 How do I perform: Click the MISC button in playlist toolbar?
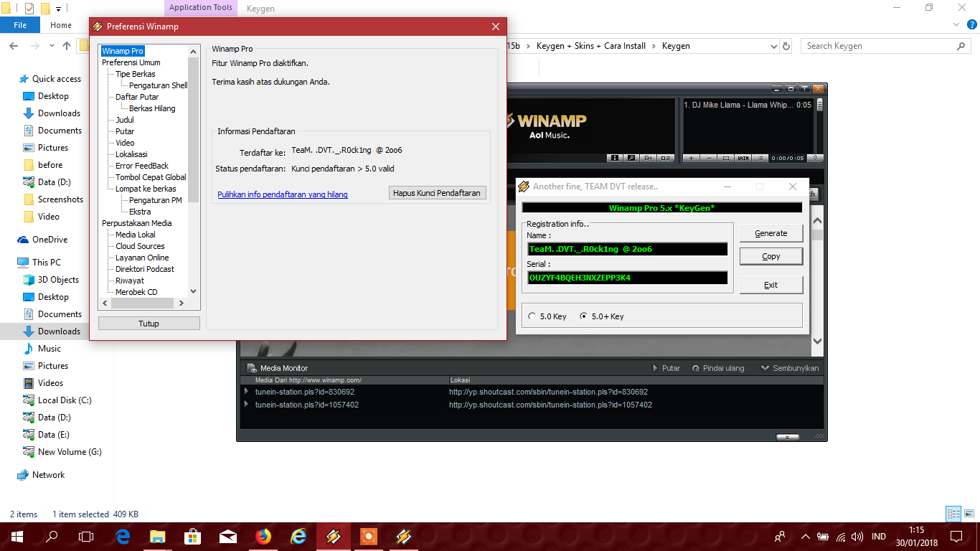pyautogui.click(x=743, y=158)
